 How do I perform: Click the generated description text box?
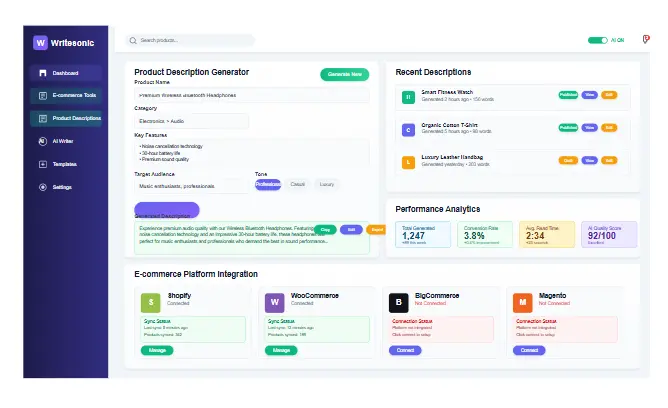(x=252, y=238)
